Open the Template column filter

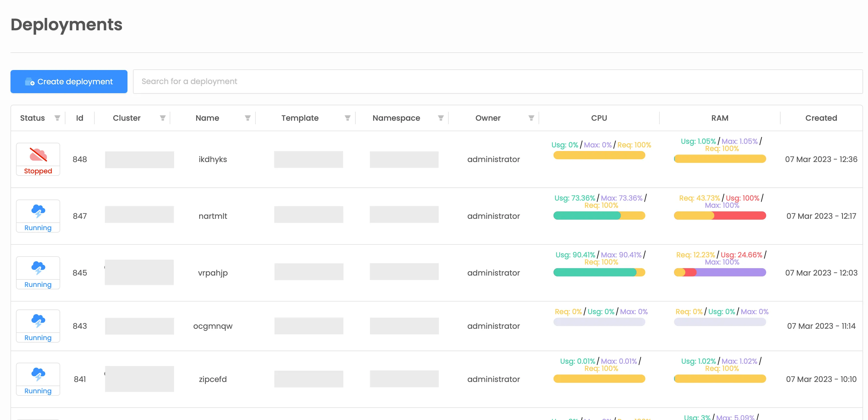347,118
